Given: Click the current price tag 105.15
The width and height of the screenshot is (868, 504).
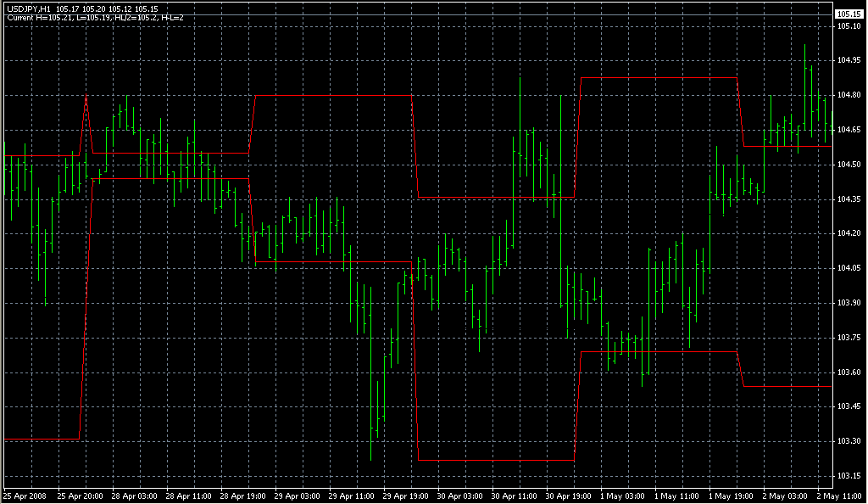Looking at the screenshot, I should (849, 14).
